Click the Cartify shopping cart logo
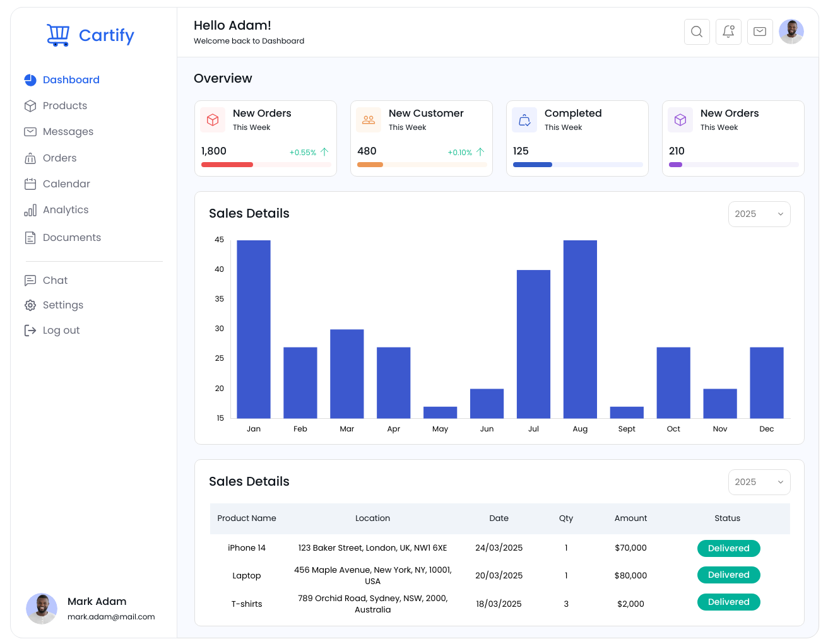 click(58, 35)
